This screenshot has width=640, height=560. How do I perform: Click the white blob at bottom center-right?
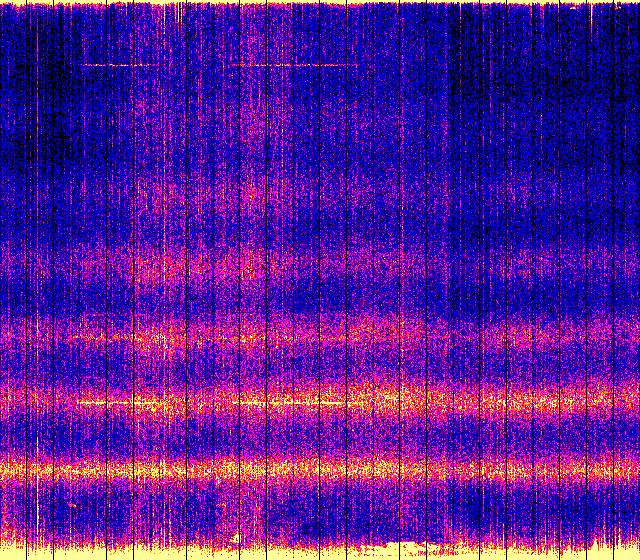click(425, 547)
